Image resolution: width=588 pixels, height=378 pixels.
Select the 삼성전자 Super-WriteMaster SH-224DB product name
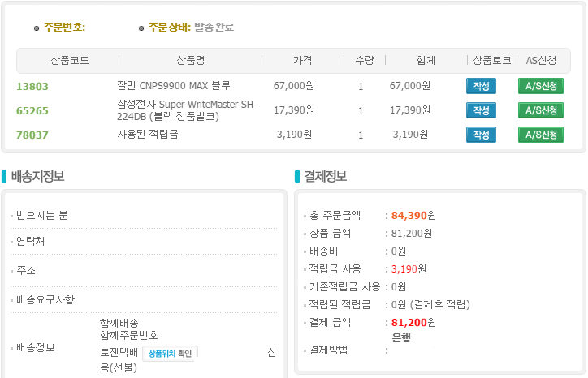187,110
